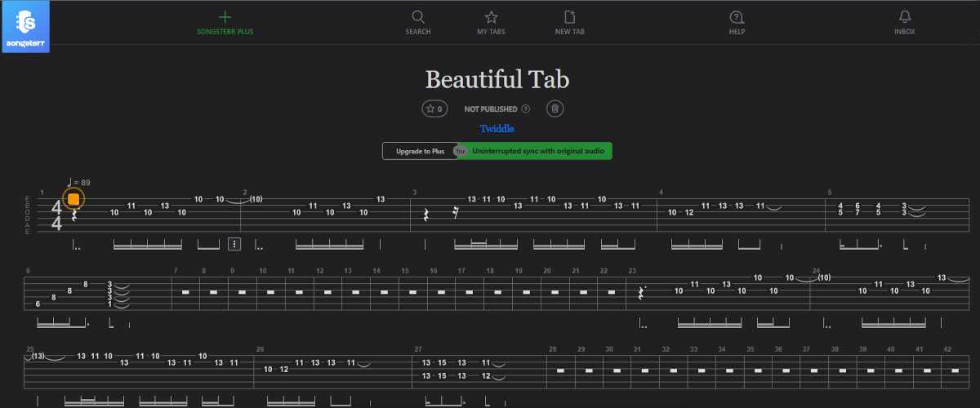Create a New Tab from header

click(x=569, y=17)
